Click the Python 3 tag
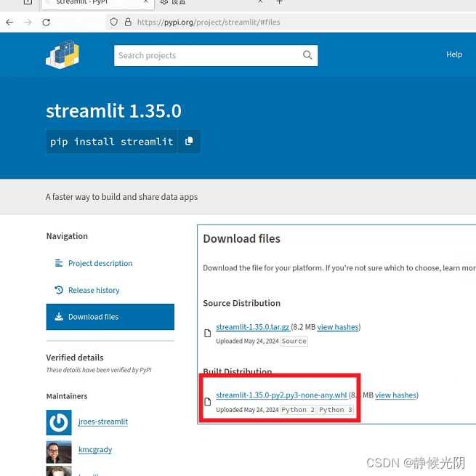Image resolution: width=476 pixels, height=476 pixels. (336, 410)
